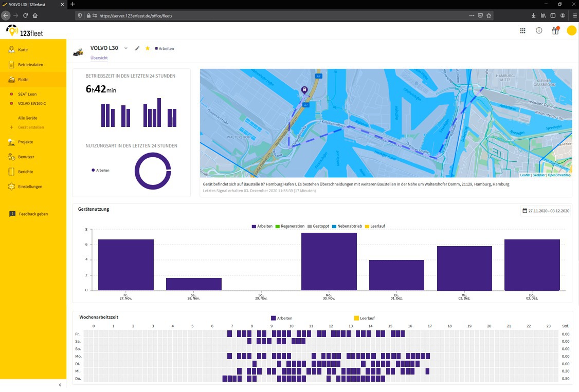Toggle Arbeiten in Wochenarbeitszeit legend

click(282, 318)
